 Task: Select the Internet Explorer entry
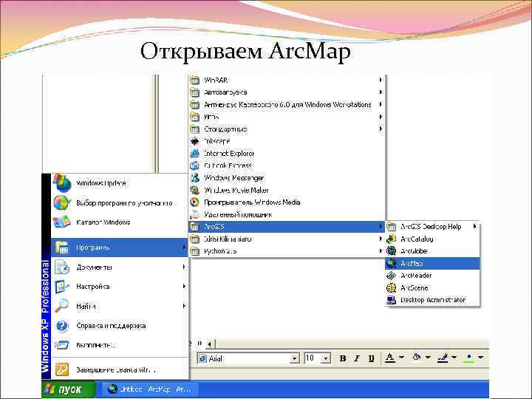(287, 154)
